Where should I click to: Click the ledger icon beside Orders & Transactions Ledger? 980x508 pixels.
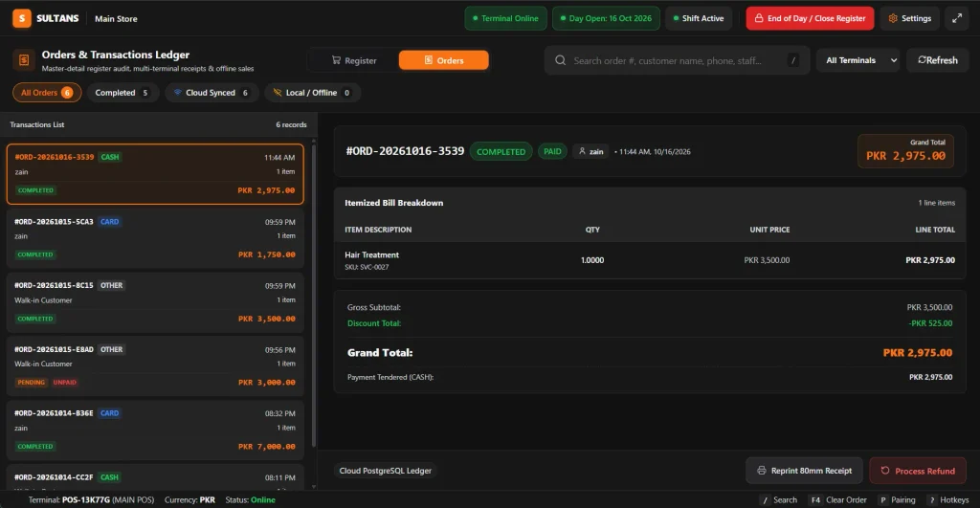coord(24,60)
